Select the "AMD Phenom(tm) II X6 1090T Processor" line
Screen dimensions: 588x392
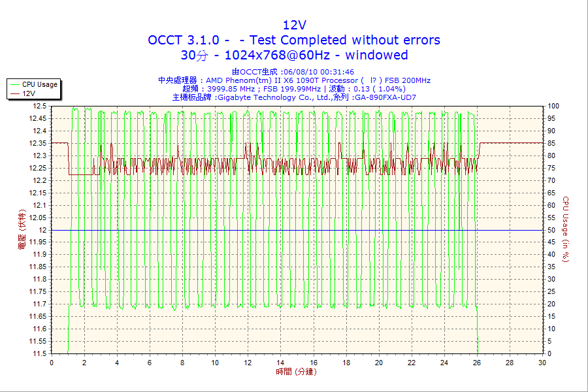(x=295, y=80)
